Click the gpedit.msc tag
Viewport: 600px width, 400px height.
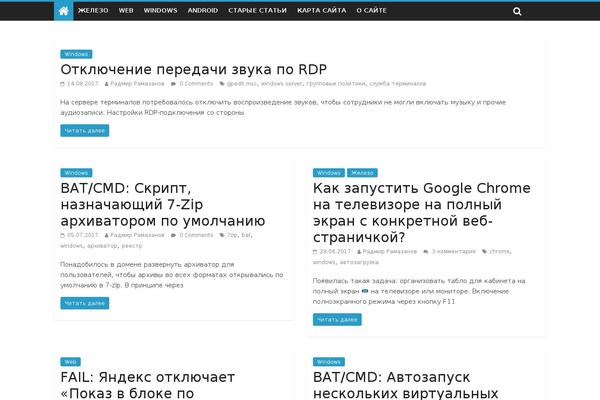[x=242, y=83]
